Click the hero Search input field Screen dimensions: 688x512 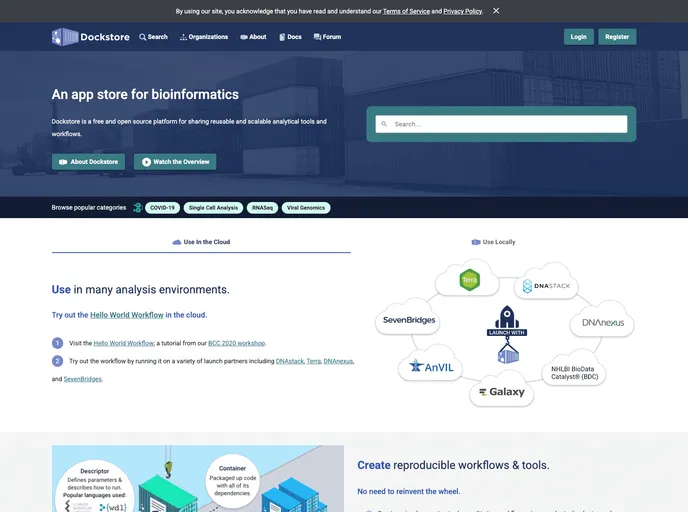point(501,124)
